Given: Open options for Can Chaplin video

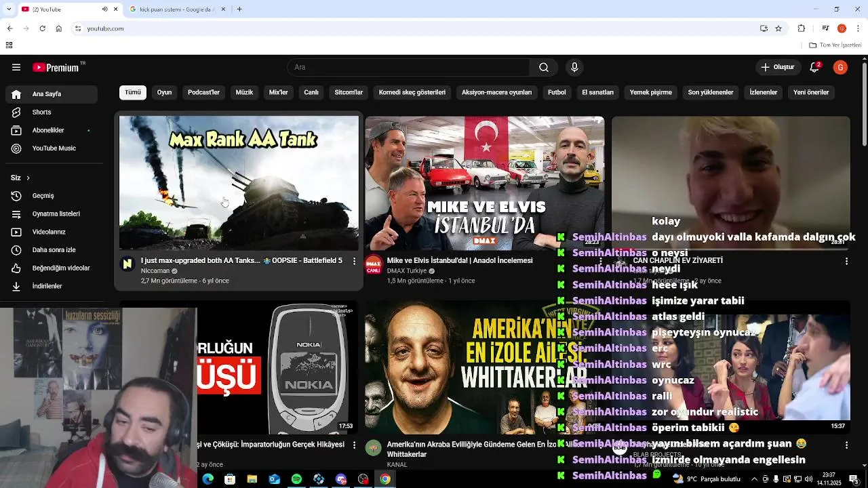Looking at the screenshot, I should pos(846,261).
